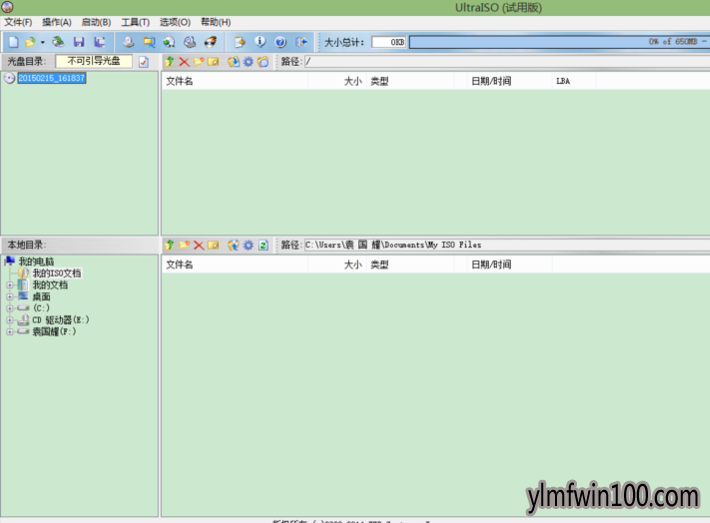Click the disc pane Rename folder icon
Screen dimensions: 710x523
click(x=213, y=62)
